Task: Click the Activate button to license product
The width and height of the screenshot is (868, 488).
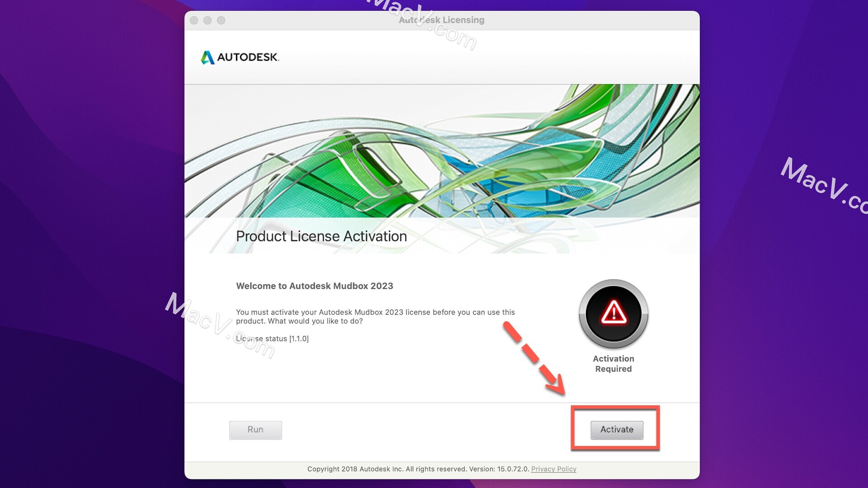Action: (x=617, y=429)
